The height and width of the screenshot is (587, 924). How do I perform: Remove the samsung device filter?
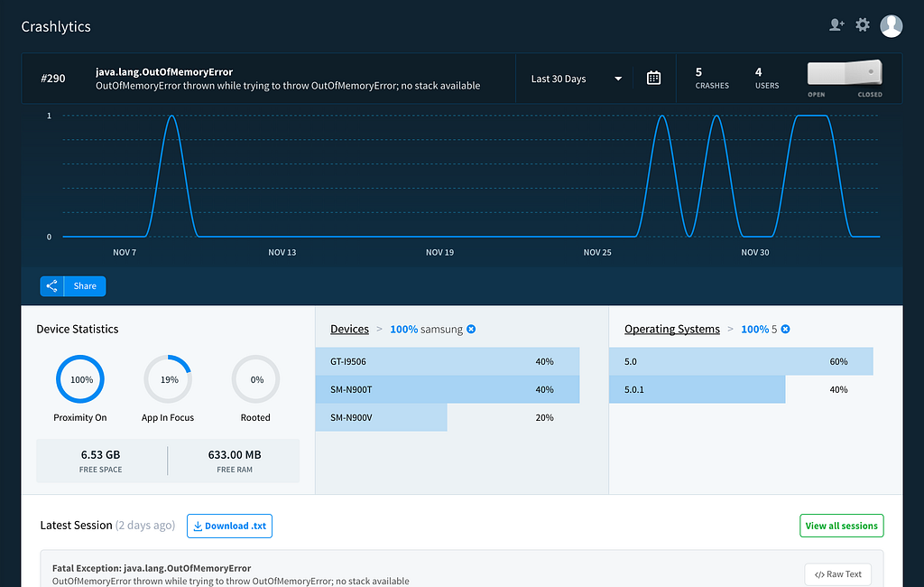point(471,330)
